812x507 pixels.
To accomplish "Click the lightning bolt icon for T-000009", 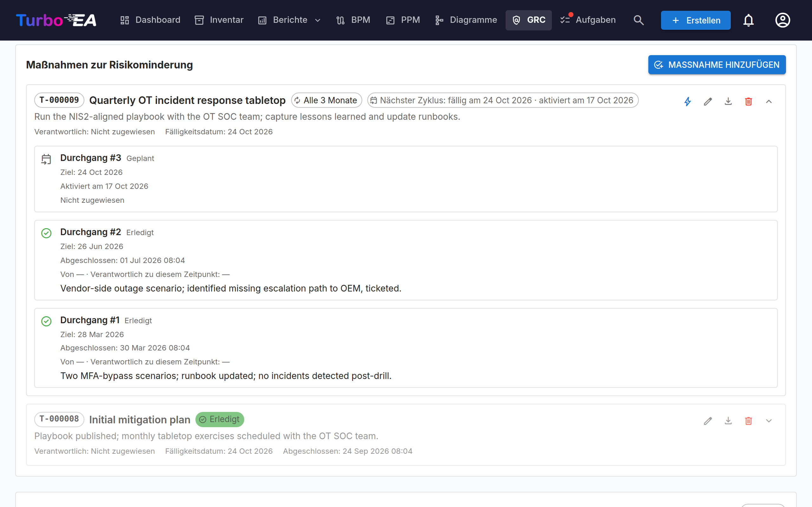I will [688, 101].
